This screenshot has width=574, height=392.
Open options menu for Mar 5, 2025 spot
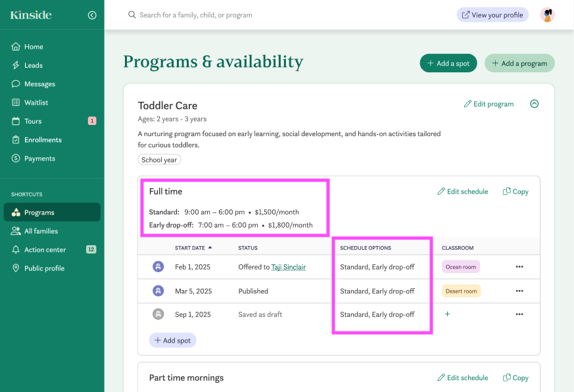[519, 291]
